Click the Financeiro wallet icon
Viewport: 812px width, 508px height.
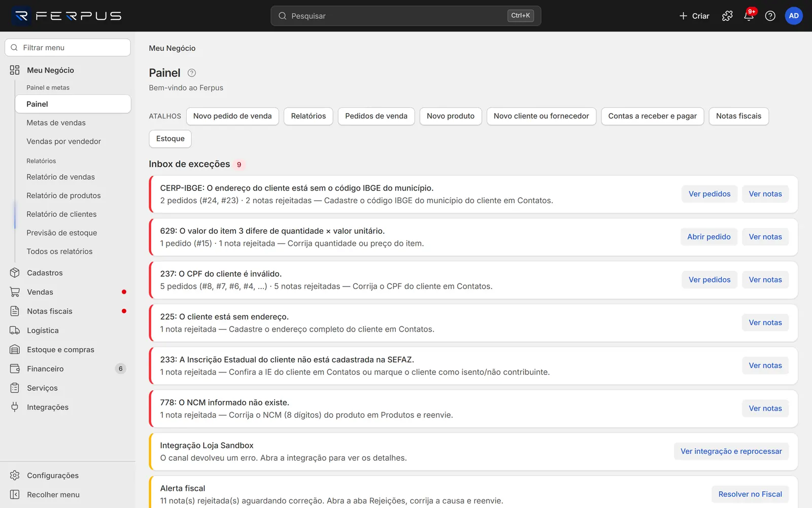point(15,369)
